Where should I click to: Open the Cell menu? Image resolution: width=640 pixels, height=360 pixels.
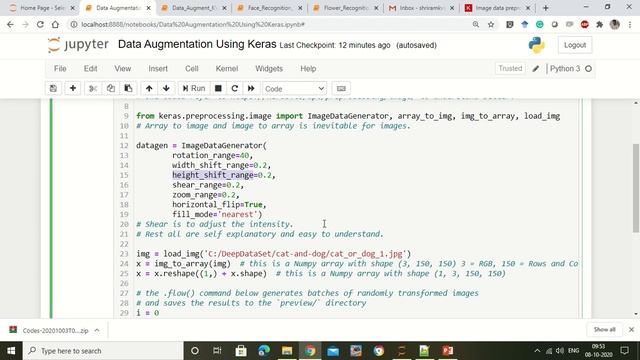[x=191, y=69]
